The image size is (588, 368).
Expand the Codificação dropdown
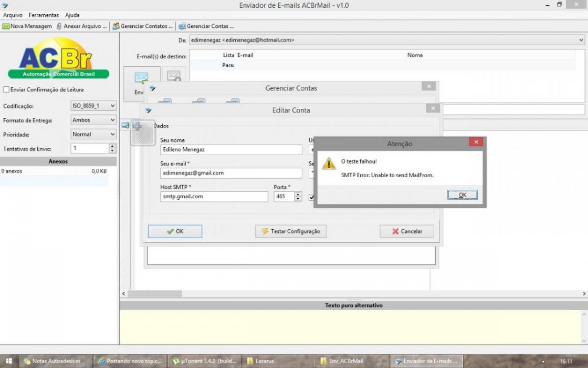tap(112, 106)
